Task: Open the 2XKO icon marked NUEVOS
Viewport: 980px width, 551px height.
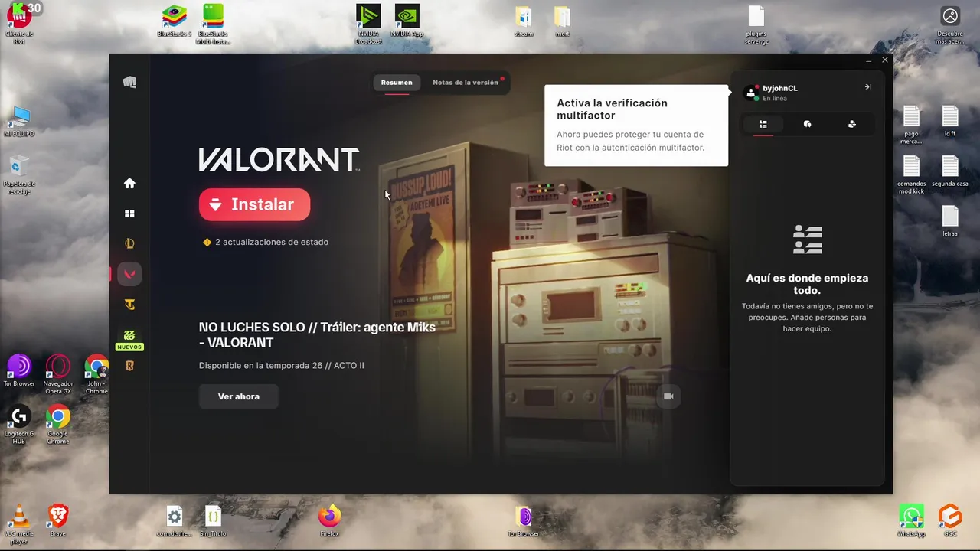Action: (129, 339)
